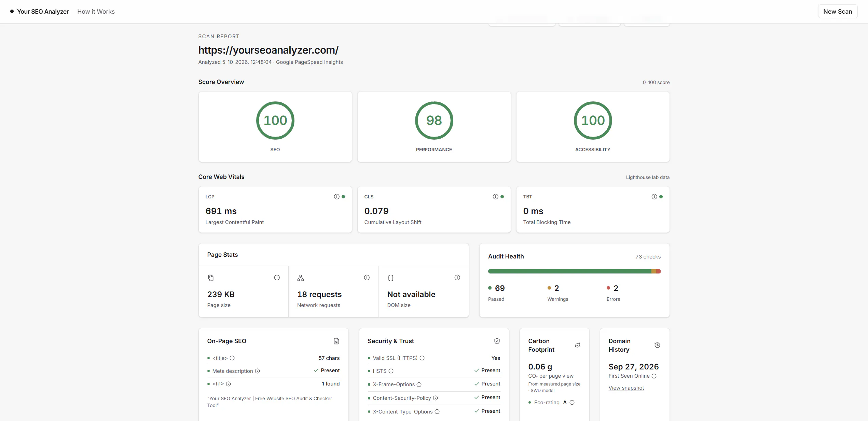Click the On-Page SEO document icon
The image size is (868, 421).
[336, 341]
